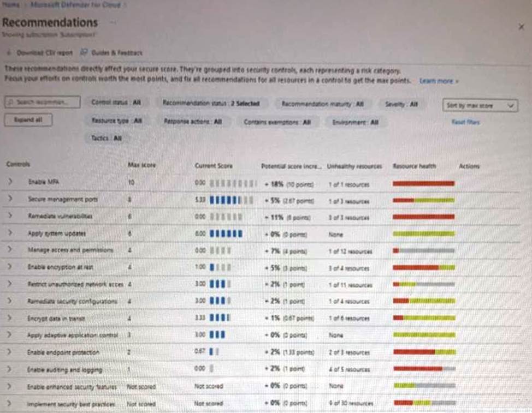Screen dimensions: 532x413
Task: Expand the Enable MFA control row
Action: coord(10,184)
